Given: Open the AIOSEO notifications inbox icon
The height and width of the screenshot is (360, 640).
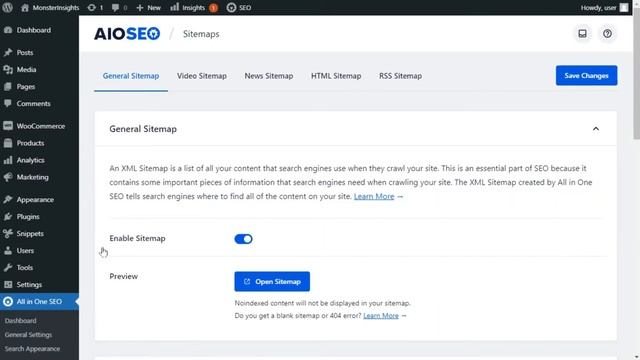Looking at the screenshot, I should pyautogui.click(x=582, y=33).
